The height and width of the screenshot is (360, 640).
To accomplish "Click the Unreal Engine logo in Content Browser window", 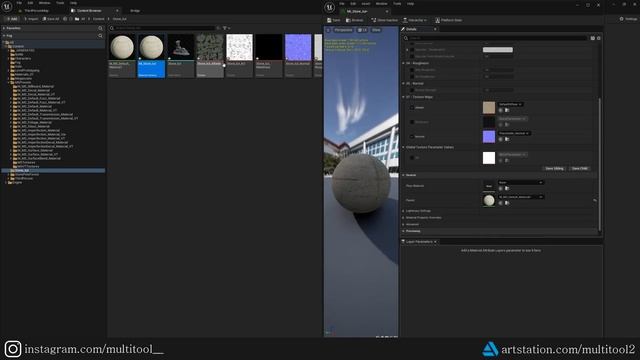I will [x=7, y=7].
